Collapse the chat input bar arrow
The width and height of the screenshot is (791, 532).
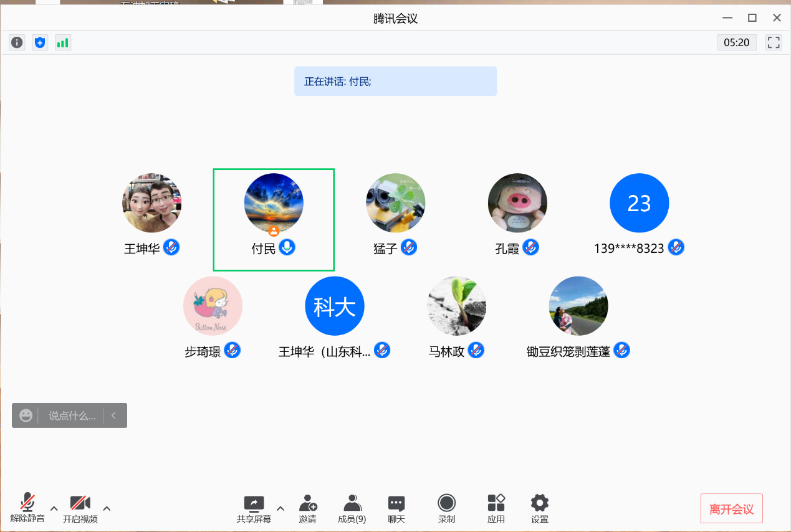click(114, 416)
